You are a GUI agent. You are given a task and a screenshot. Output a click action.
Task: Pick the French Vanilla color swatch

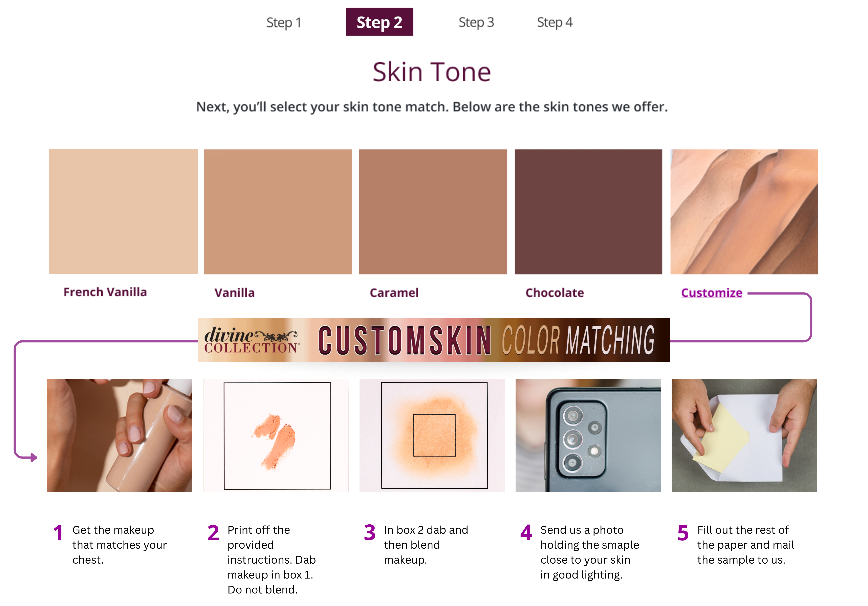pyautogui.click(x=123, y=211)
